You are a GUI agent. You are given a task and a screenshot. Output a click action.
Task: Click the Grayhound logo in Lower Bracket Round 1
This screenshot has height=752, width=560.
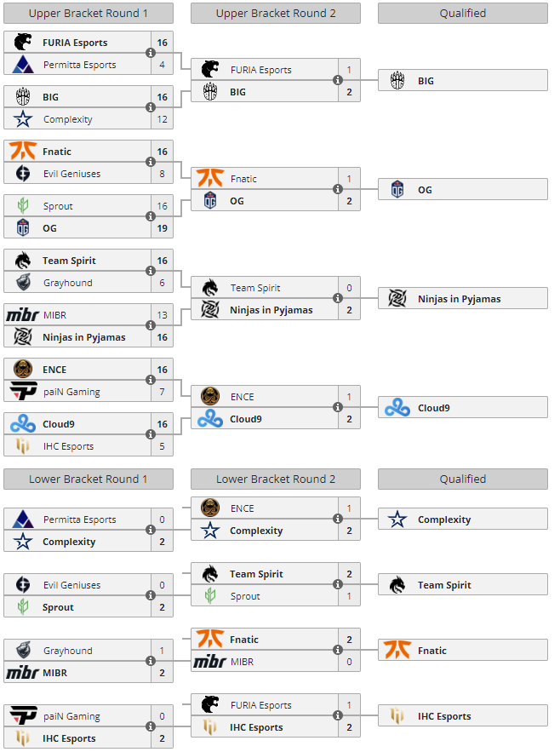(23, 651)
